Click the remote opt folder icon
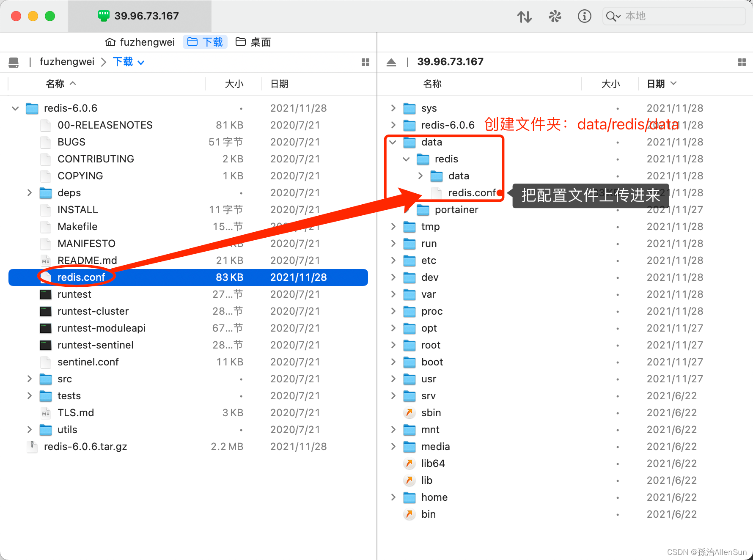The width and height of the screenshot is (753, 560). coord(409,328)
